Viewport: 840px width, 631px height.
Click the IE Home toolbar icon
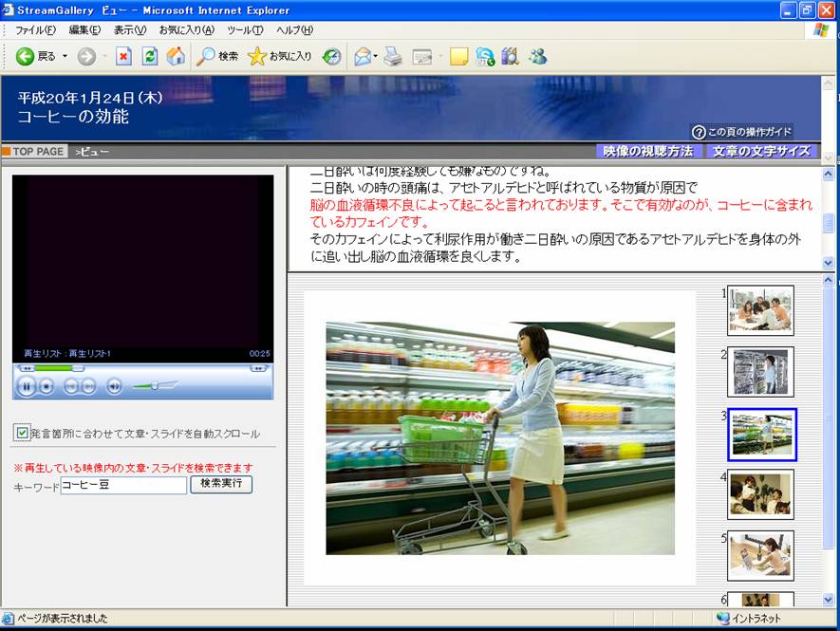click(176, 57)
